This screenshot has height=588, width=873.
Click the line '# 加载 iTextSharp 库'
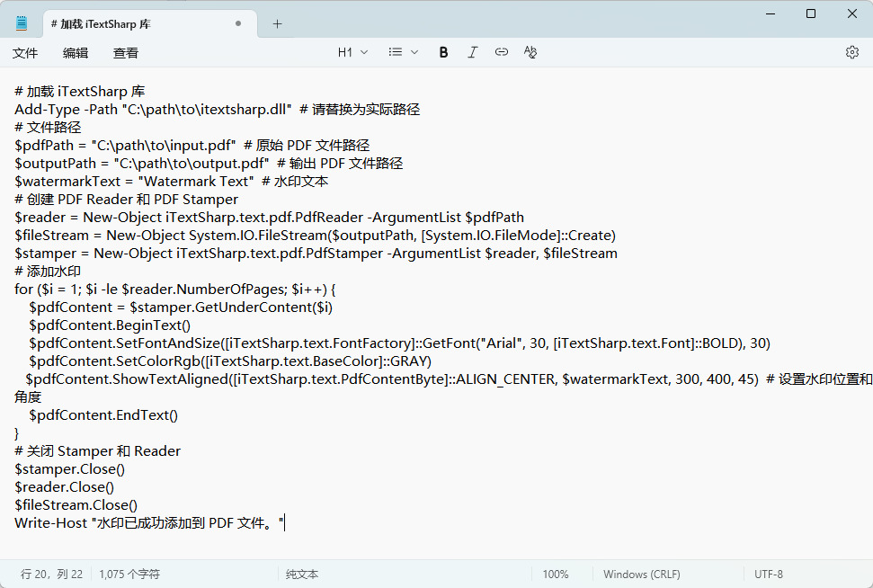(x=80, y=92)
